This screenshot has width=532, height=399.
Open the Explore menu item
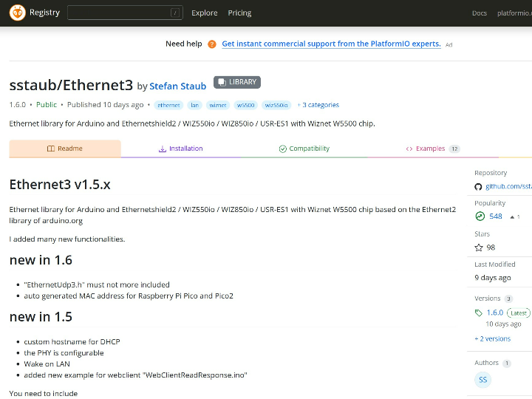click(x=205, y=13)
